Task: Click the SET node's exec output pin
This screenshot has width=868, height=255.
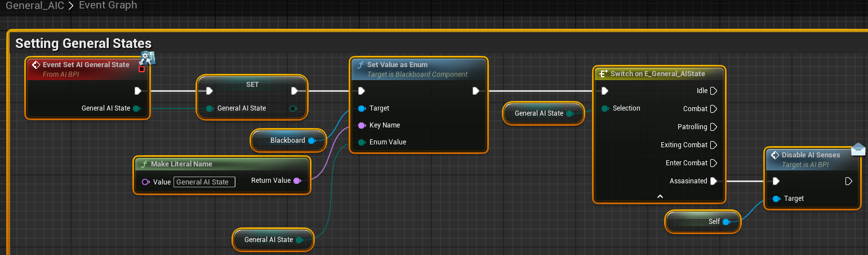Action: [294, 91]
